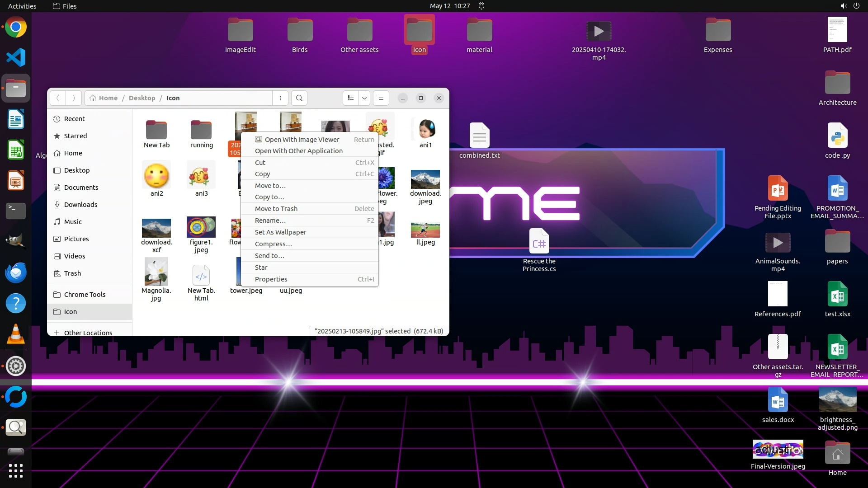Open Trash in the sidebar
The width and height of the screenshot is (868, 488).
click(x=72, y=273)
